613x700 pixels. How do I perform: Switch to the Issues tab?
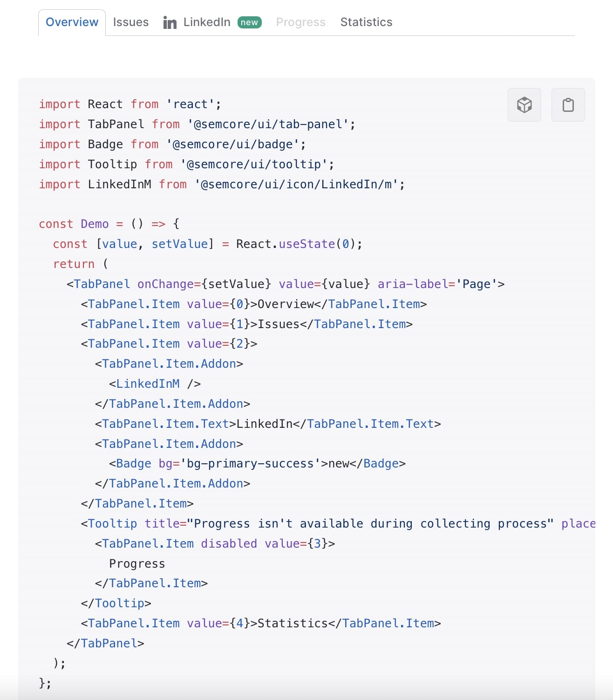[131, 22]
